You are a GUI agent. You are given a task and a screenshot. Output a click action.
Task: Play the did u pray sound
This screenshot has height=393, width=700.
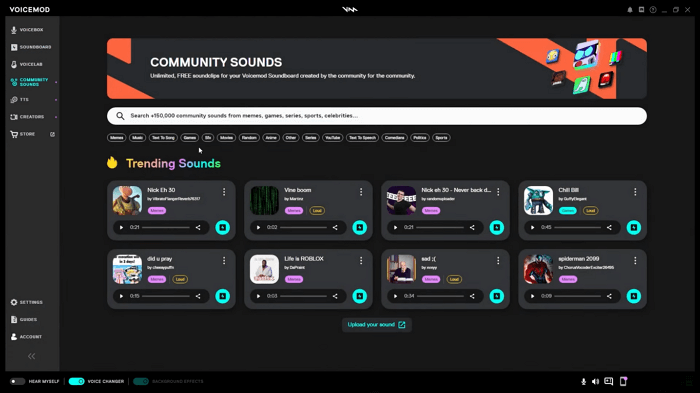121,297
